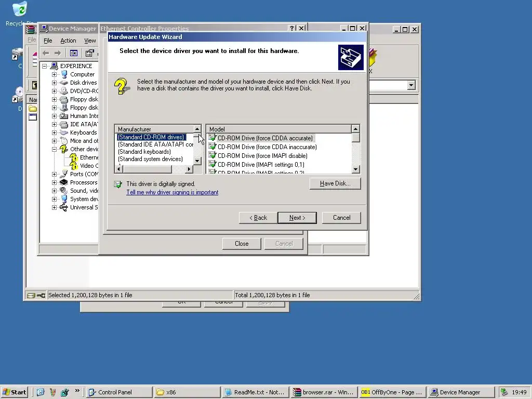Viewport: 532px width, 399px height.
Task: Switch to OffByOne browser taskbar button
Action: click(392, 392)
